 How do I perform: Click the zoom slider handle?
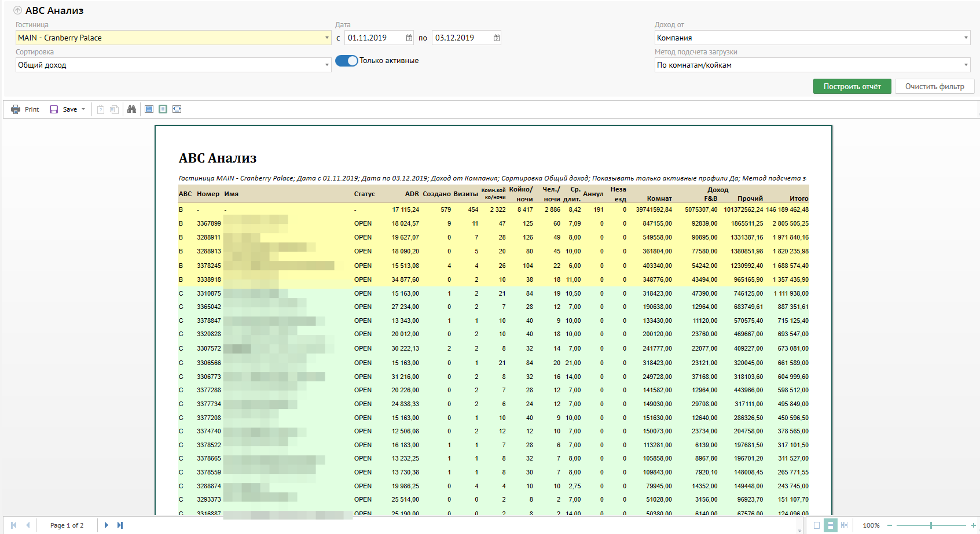coord(931,525)
